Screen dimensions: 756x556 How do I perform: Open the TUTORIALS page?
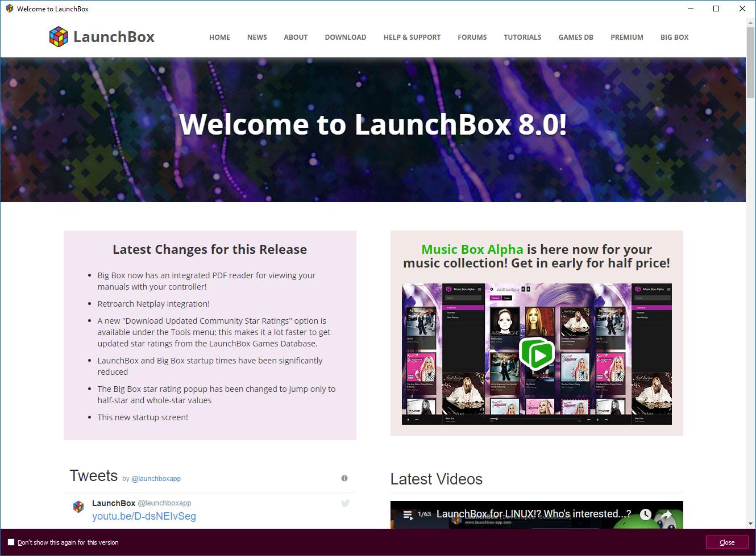coord(522,37)
